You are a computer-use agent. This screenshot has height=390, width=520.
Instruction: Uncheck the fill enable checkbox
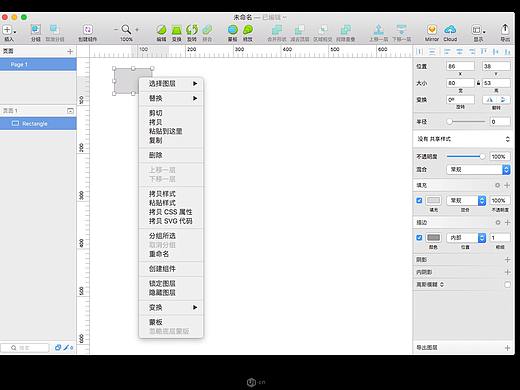tap(419, 200)
